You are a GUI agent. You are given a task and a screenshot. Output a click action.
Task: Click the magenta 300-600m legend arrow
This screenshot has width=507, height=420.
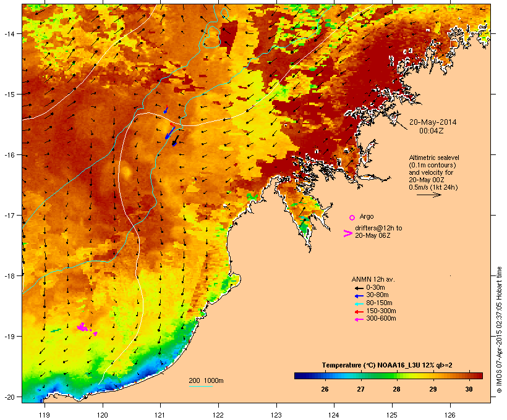tap(359, 319)
